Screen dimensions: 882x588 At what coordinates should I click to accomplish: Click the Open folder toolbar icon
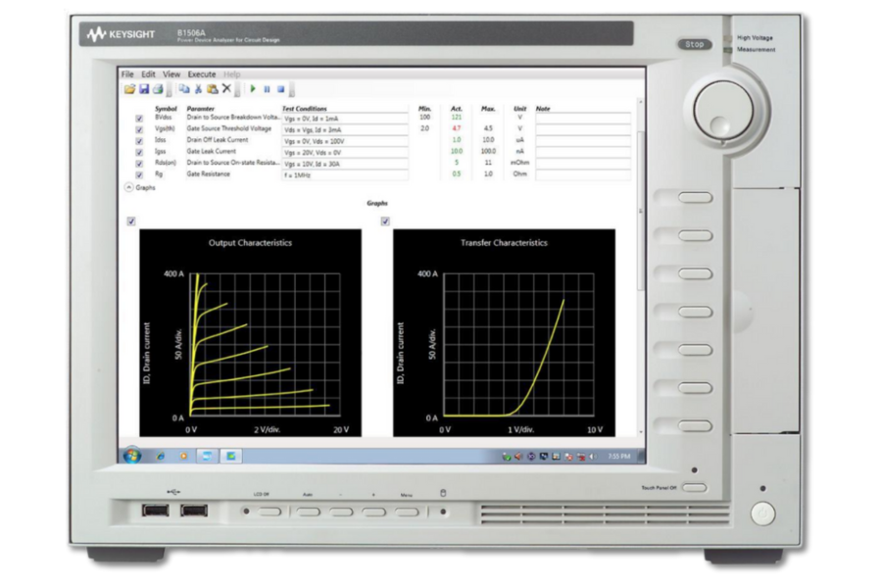130,89
